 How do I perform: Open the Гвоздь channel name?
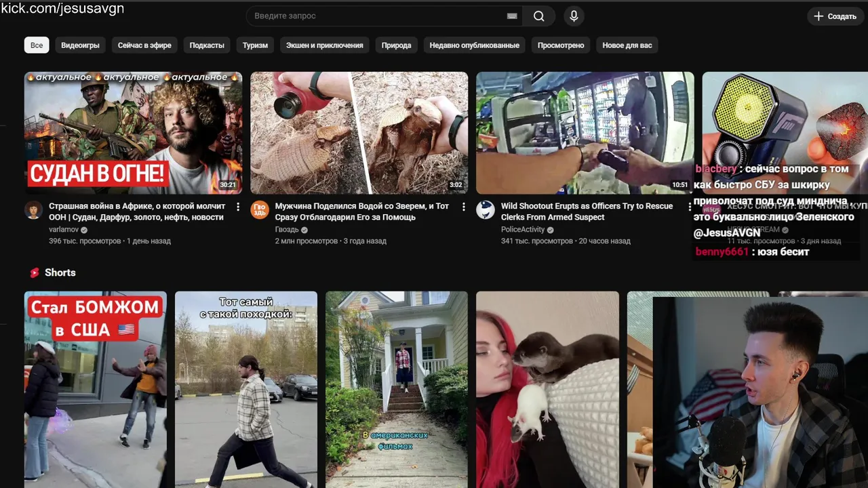point(287,230)
